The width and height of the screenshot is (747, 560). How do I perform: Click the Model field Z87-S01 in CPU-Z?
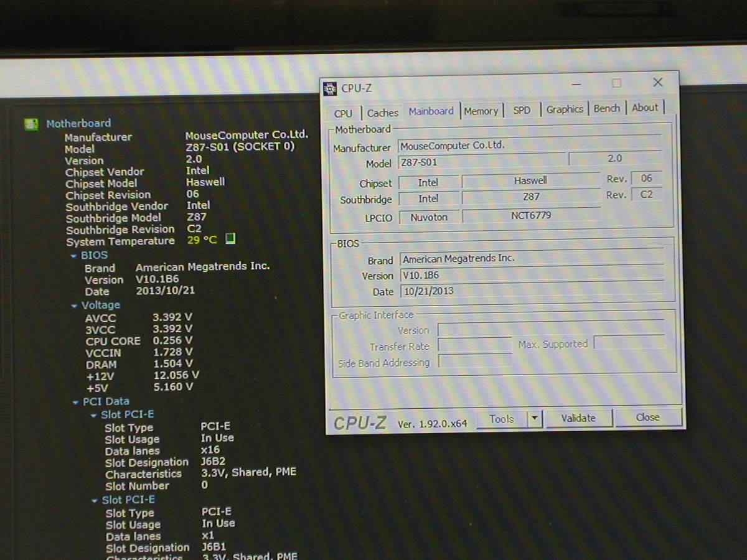click(x=481, y=162)
